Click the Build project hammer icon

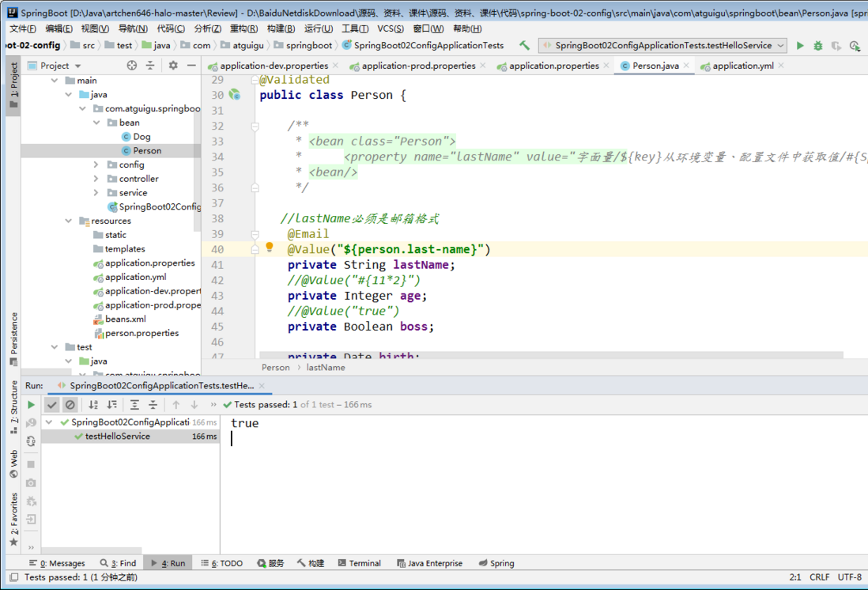[x=523, y=45]
